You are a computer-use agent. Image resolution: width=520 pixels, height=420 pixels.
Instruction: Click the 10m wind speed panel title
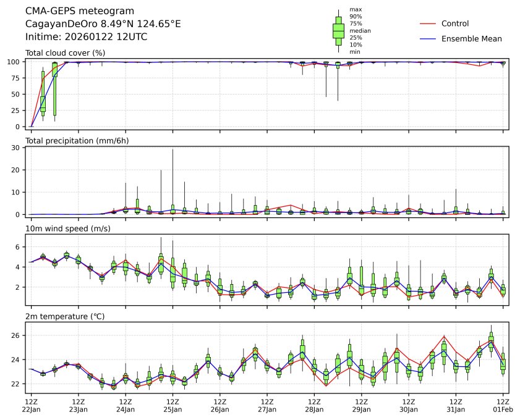click(x=64, y=229)
